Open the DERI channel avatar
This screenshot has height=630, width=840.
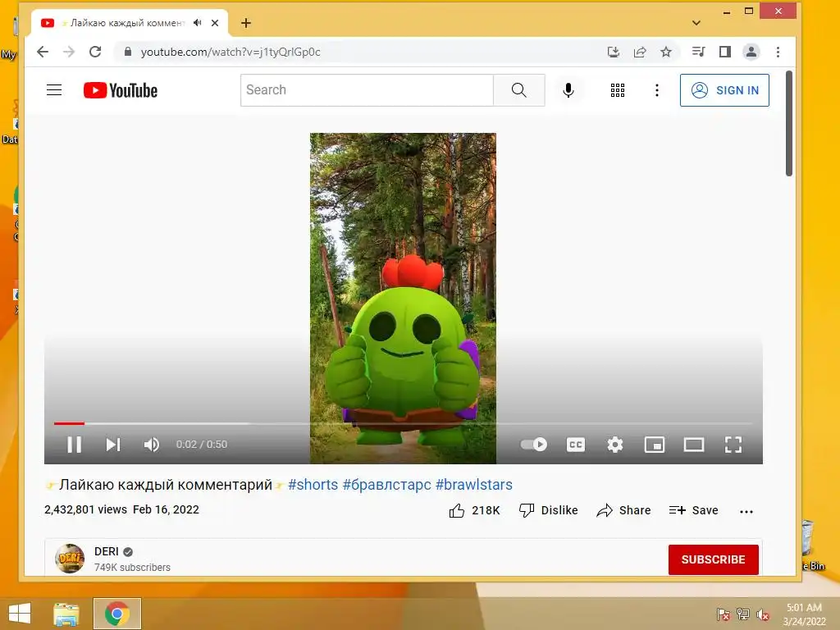coord(70,559)
